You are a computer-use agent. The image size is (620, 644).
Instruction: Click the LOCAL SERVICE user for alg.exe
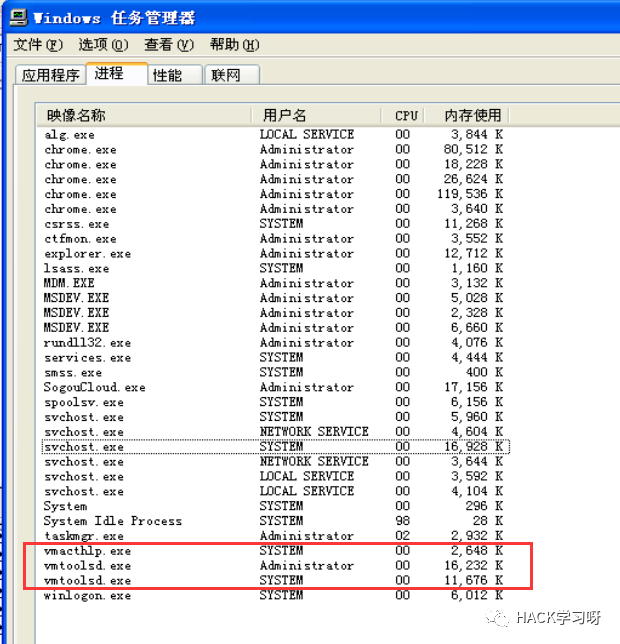click(306, 134)
